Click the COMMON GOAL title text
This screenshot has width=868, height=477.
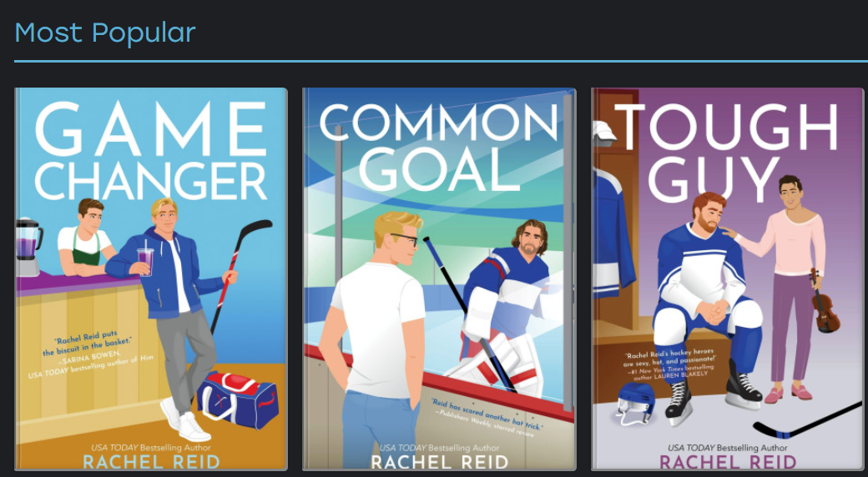click(x=439, y=147)
